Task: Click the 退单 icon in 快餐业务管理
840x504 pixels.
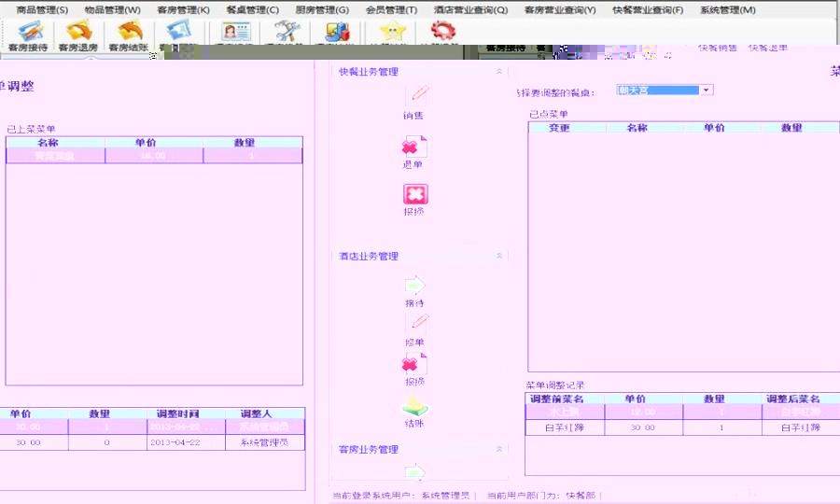Action: [413, 148]
